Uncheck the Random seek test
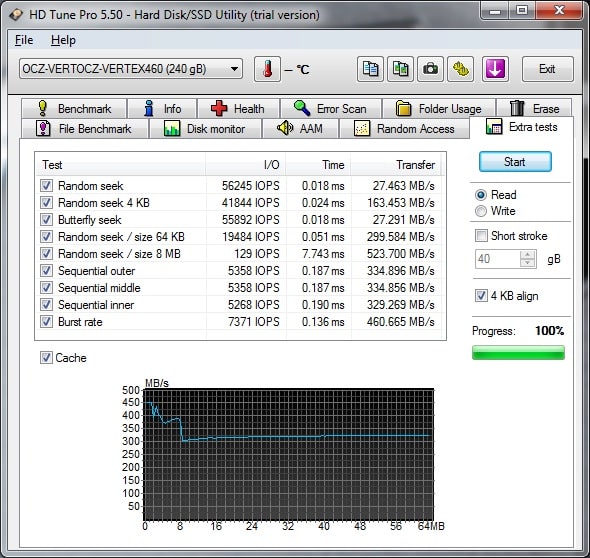590x558 pixels. pos(46,185)
